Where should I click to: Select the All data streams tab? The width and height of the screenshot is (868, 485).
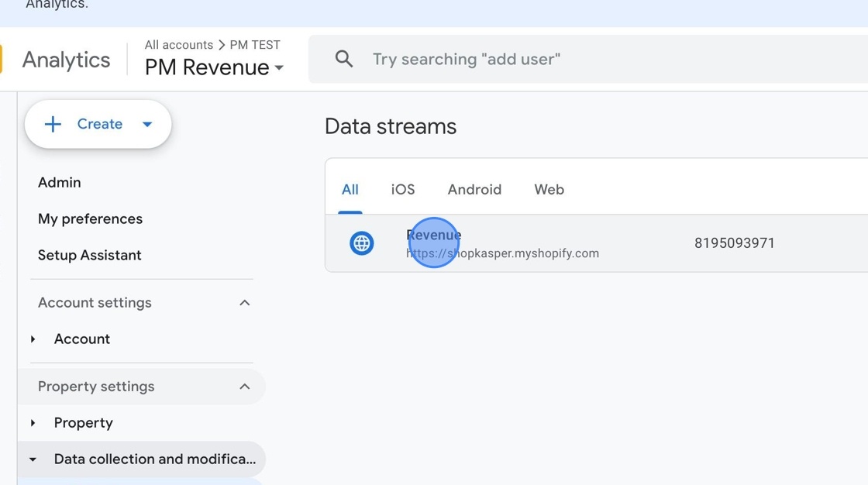350,189
